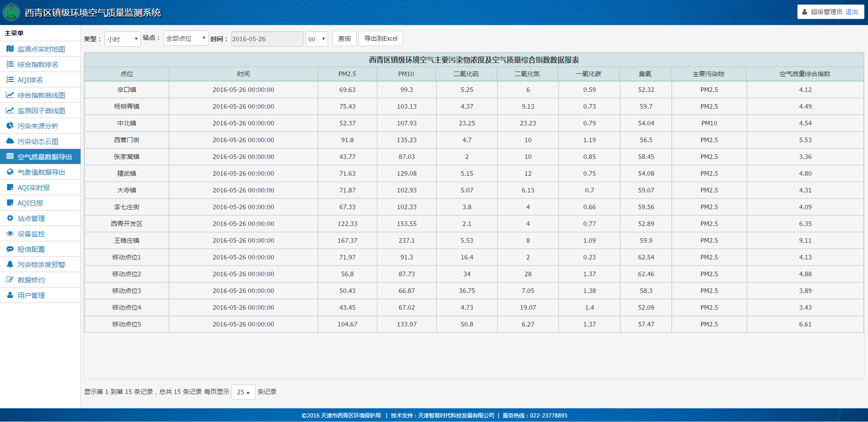Click the date field showing 2016-05-26
This screenshot has width=868, height=422.
(267, 39)
